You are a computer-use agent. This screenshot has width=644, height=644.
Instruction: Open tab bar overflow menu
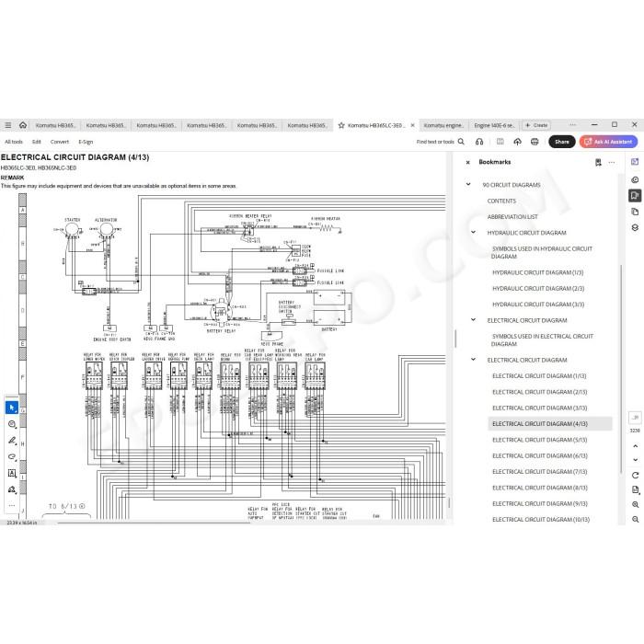[572, 125]
